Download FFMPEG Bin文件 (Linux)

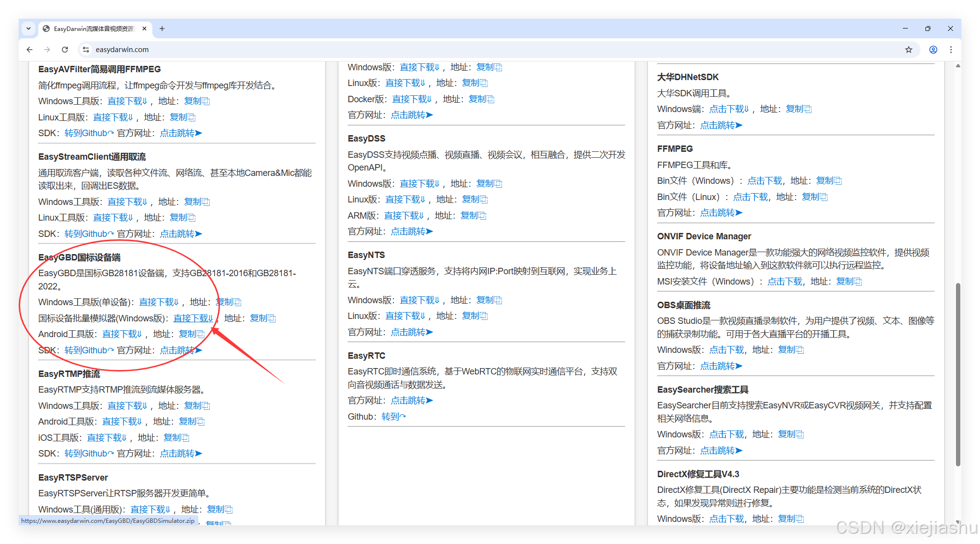[x=751, y=197]
